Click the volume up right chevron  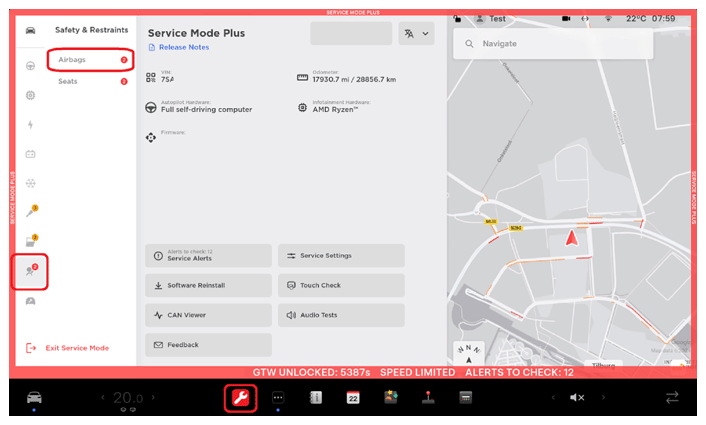click(603, 397)
